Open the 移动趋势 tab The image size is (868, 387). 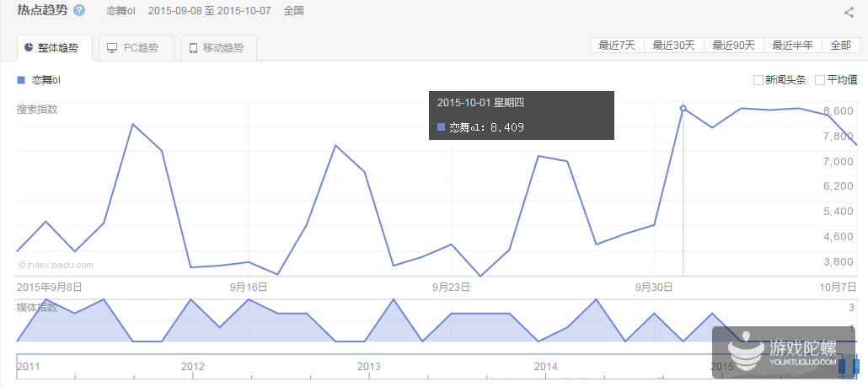coord(218,48)
